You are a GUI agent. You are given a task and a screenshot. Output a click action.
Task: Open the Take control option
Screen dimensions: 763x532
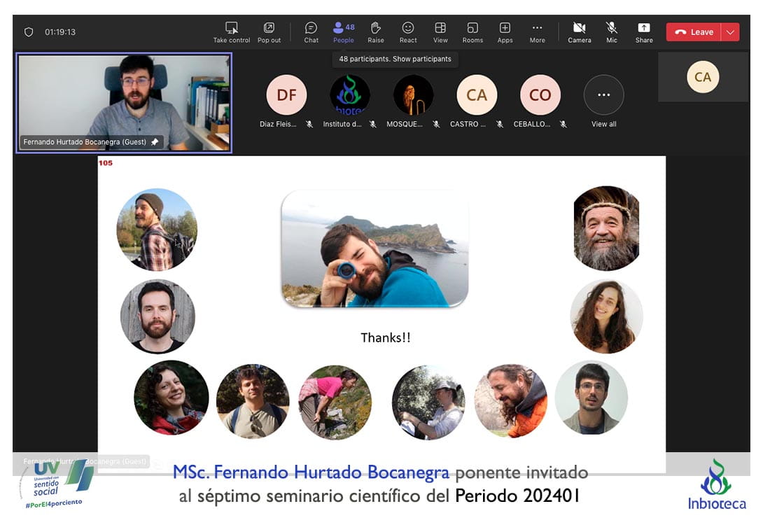point(231,32)
